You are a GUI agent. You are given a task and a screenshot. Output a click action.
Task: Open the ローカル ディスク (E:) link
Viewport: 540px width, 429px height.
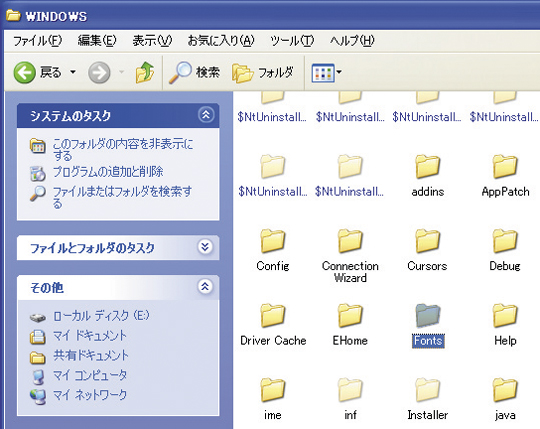[x=101, y=316]
